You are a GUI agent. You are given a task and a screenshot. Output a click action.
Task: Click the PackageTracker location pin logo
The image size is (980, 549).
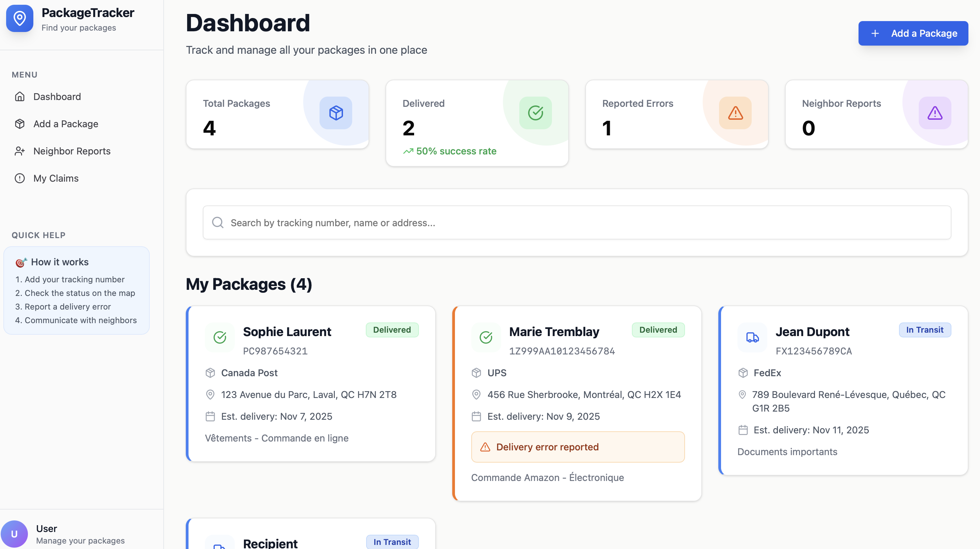pyautogui.click(x=20, y=18)
